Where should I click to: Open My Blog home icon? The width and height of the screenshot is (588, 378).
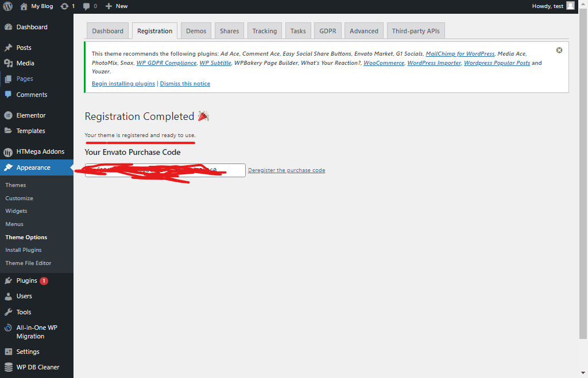[x=24, y=6]
